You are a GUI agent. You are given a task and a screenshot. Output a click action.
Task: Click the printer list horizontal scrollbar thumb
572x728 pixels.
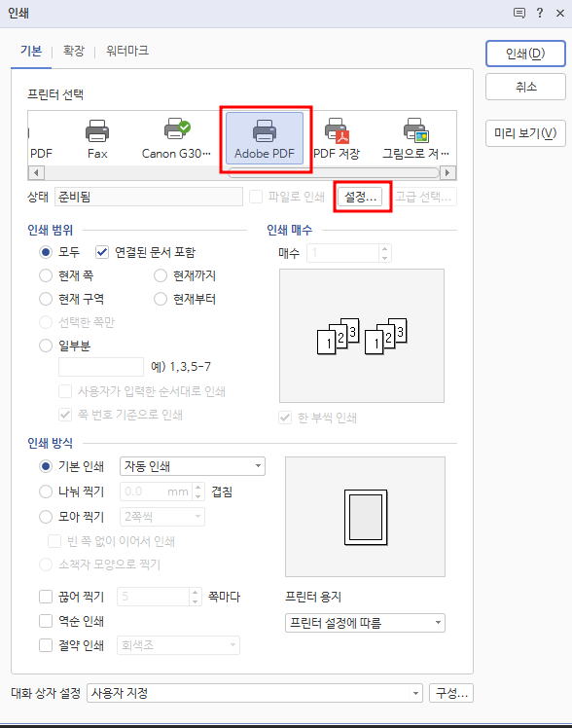click(x=333, y=173)
